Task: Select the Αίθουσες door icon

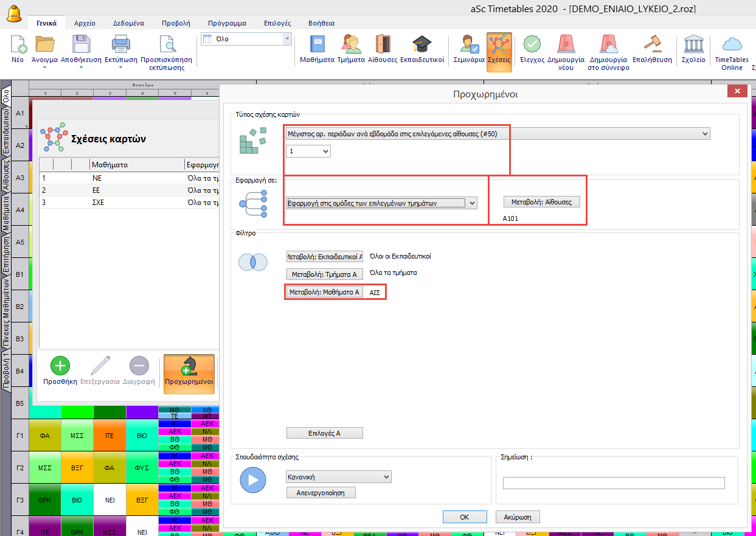Action: 383,45
